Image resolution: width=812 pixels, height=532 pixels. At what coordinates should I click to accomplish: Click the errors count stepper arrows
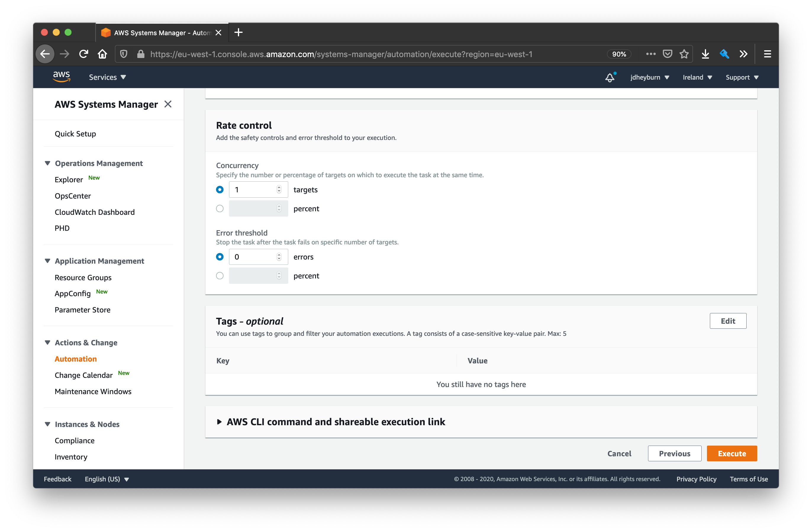click(279, 257)
